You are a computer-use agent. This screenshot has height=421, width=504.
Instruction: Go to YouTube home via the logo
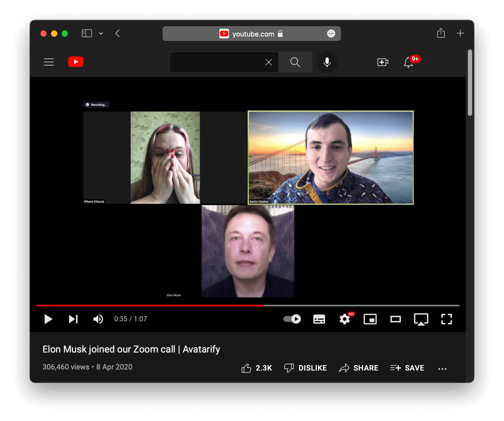76,62
